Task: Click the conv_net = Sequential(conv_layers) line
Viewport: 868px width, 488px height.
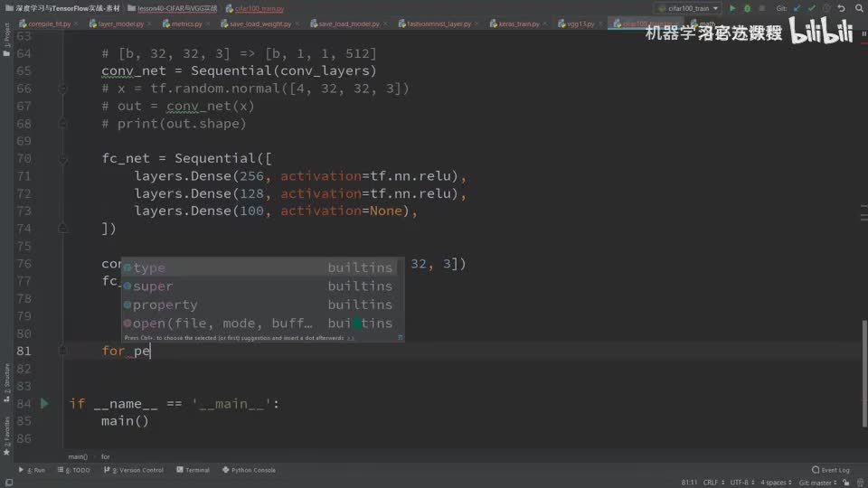Action: click(239, 70)
